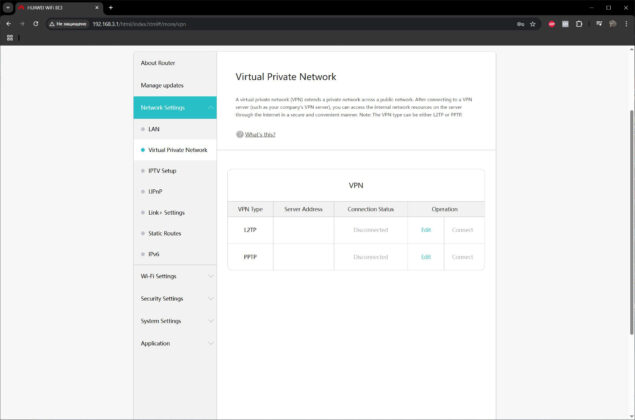Open Link+ Settings in sidebar

pyautogui.click(x=175, y=212)
